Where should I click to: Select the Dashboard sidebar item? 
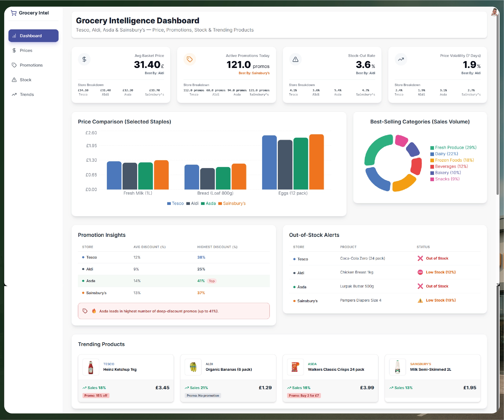pyautogui.click(x=33, y=36)
